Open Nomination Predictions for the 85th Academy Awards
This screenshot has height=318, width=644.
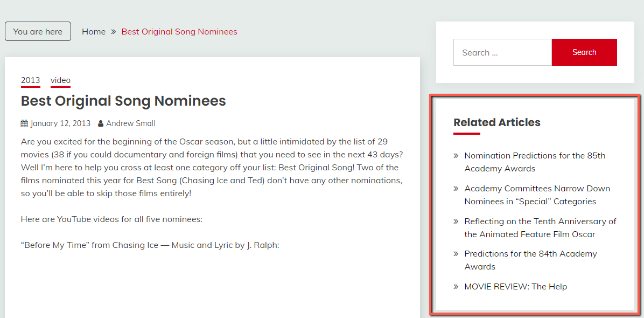(535, 162)
